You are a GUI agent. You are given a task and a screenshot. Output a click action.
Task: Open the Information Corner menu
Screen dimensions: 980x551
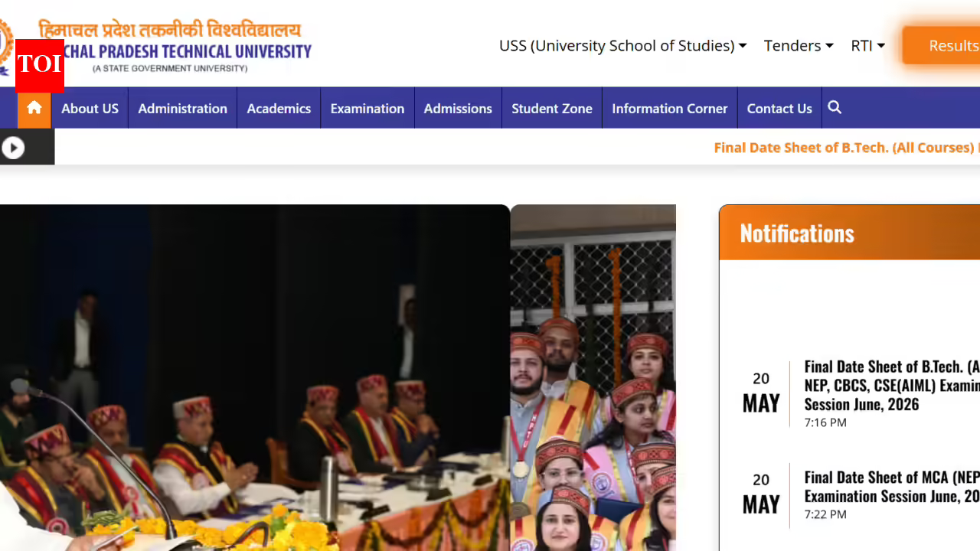click(x=670, y=109)
